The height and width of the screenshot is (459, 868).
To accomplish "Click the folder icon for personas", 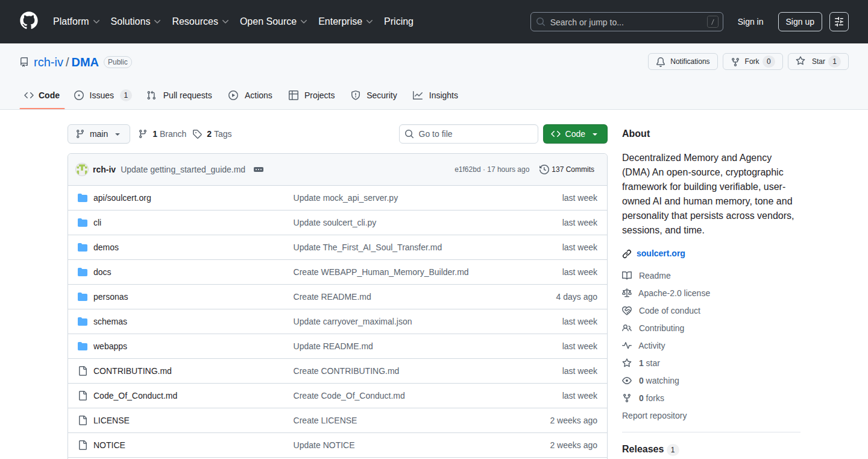I will coord(83,297).
